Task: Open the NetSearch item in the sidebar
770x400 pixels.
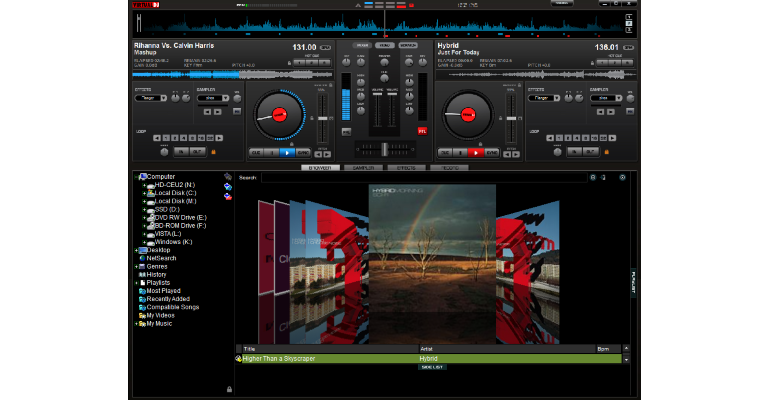Action: (161, 258)
